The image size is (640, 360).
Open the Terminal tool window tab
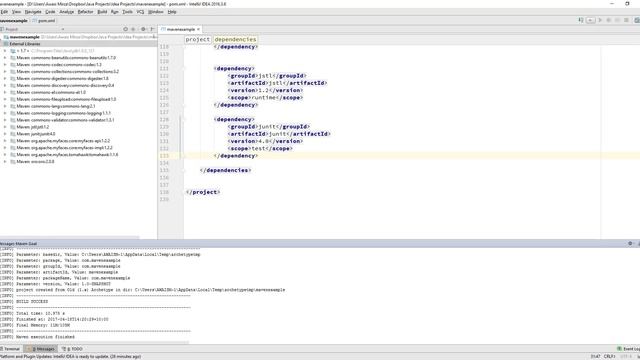tap(10, 349)
